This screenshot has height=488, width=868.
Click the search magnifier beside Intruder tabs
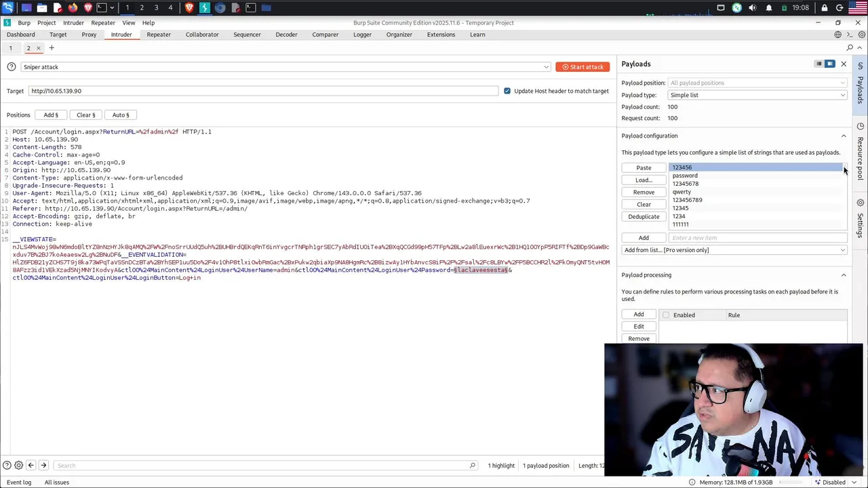pos(850,47)
